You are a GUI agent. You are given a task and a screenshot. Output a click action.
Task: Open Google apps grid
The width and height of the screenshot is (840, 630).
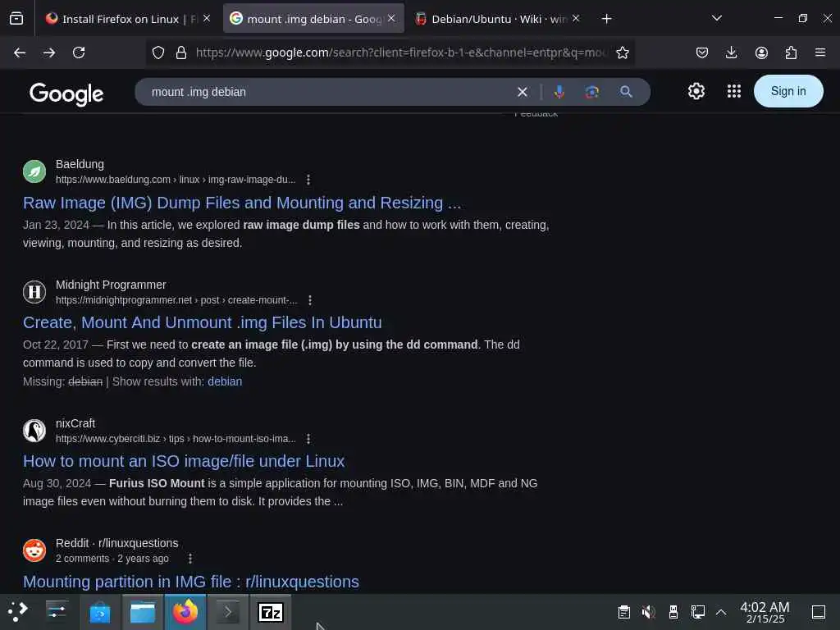(734, 91)
